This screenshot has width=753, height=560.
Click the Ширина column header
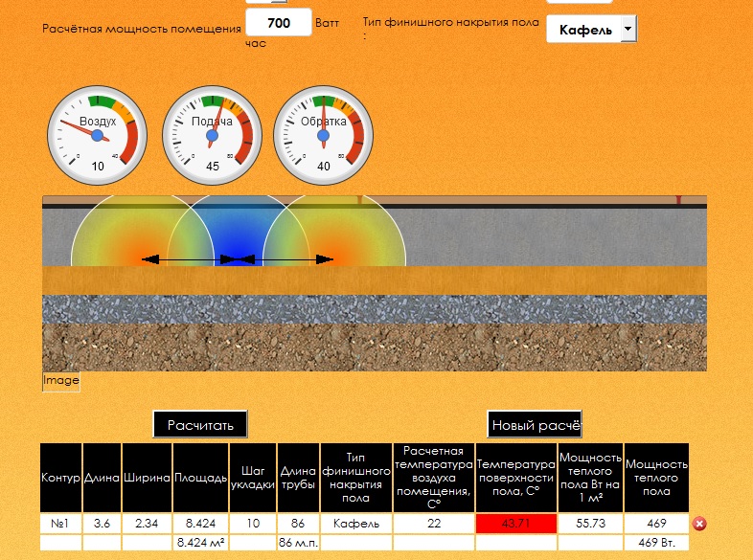[x=147, y=478]
